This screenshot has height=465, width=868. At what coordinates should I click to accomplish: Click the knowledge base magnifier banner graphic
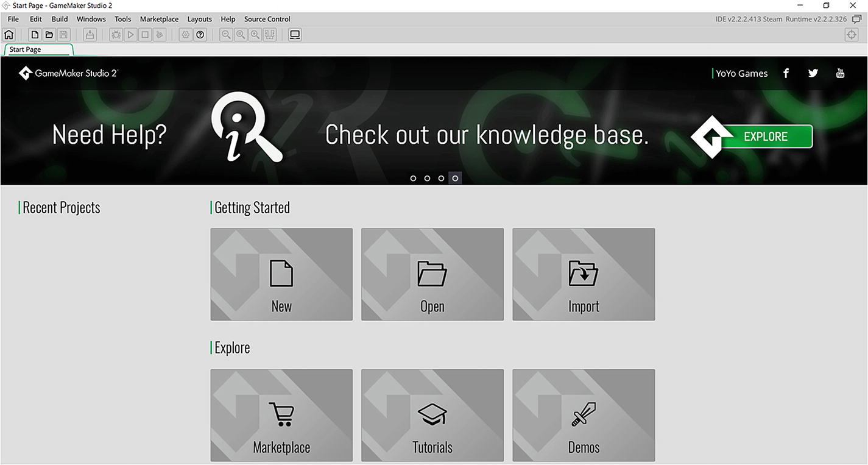pos(246,127)
